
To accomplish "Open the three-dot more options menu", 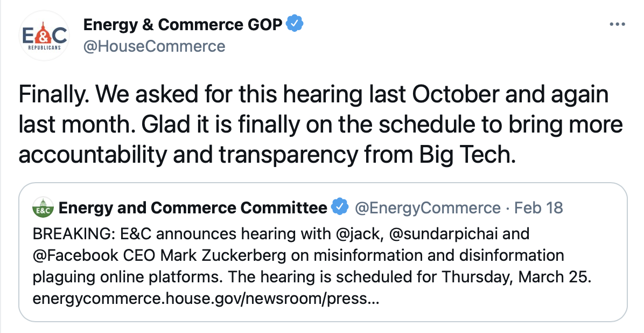I will [x=617, y=25].
